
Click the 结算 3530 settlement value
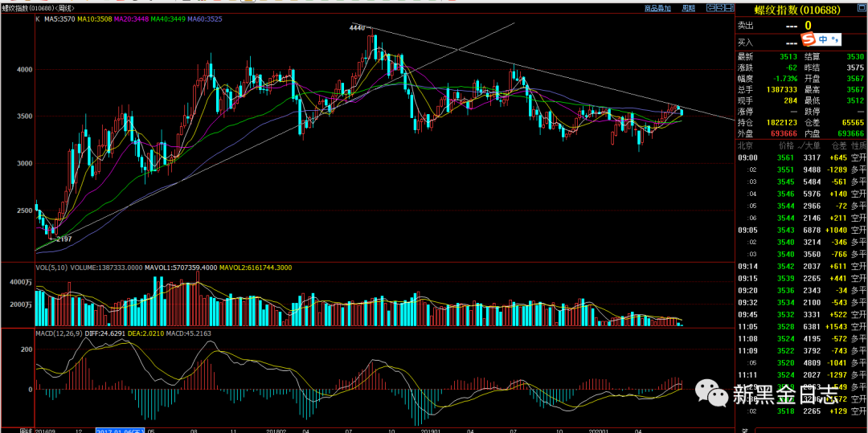tap(855, 56)
